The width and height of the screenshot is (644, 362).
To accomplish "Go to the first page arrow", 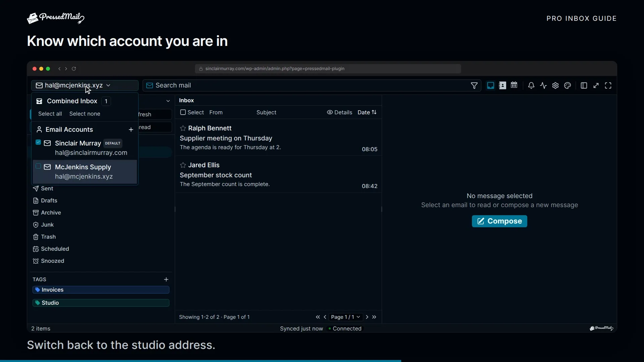I will point(318,317).
